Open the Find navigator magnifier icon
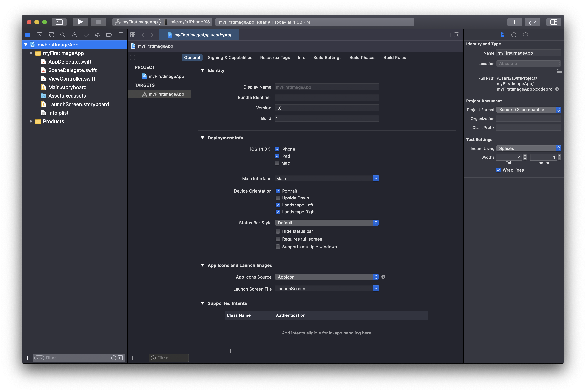The image size is (586, 392). (x=63, y=35)
